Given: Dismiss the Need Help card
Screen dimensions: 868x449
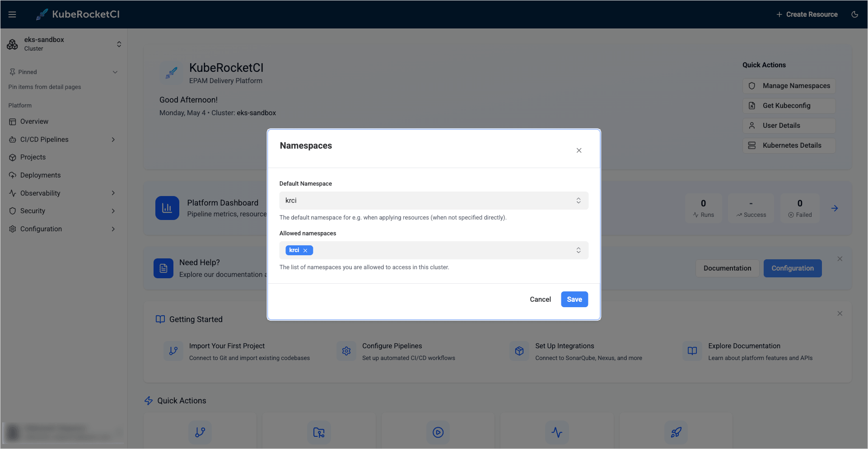Looking at the screenshot, I should tap(840, 259).
